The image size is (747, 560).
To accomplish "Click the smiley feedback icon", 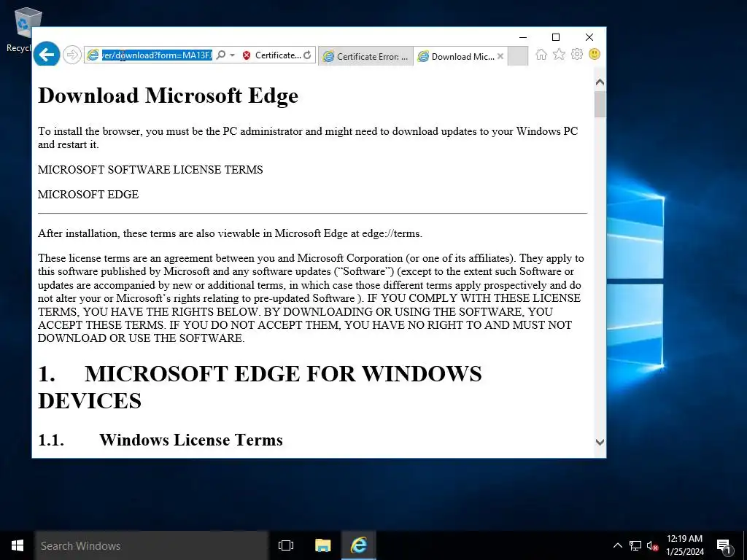I will coord(595,54).
